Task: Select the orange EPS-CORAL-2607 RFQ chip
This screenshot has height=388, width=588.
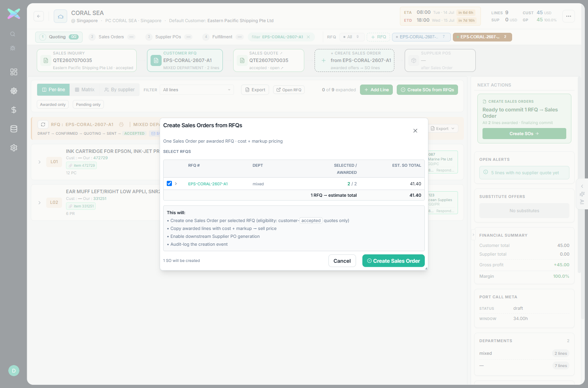Action: (x=482, y=37)
